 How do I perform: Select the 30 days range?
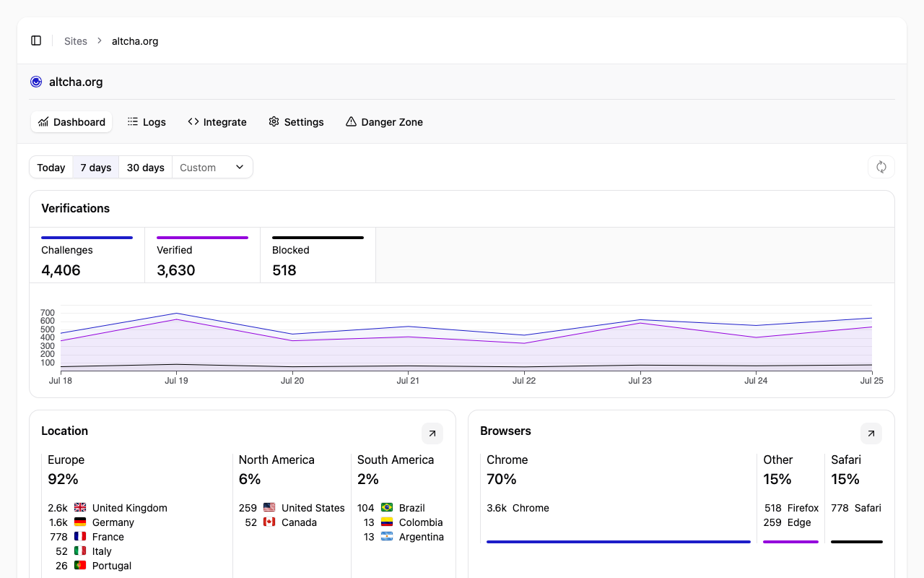click(146, 168)
